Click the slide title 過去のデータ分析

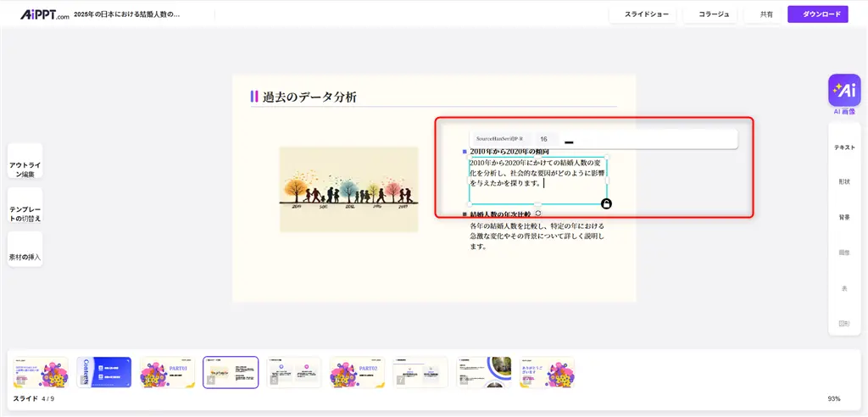[x=309, y=97]
